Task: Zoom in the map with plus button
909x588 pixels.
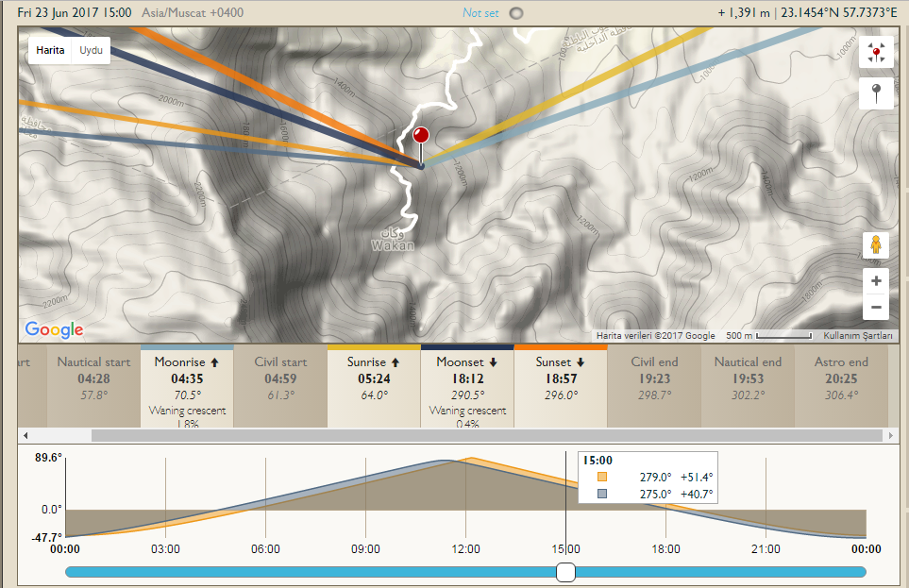Action: click(x=876, y=281)
